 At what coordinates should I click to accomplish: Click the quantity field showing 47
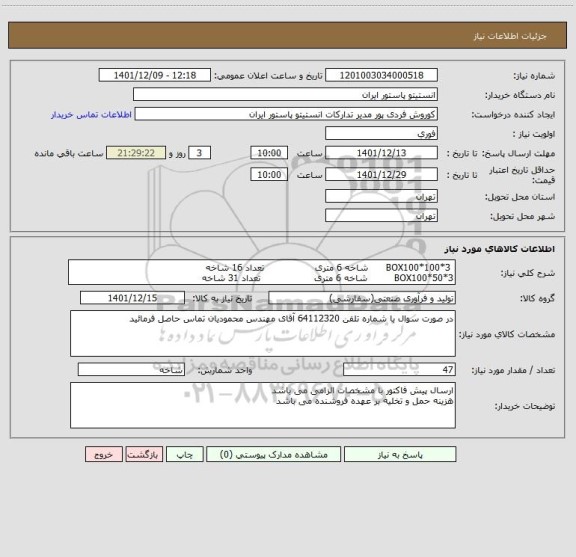[x=399, y=370]
